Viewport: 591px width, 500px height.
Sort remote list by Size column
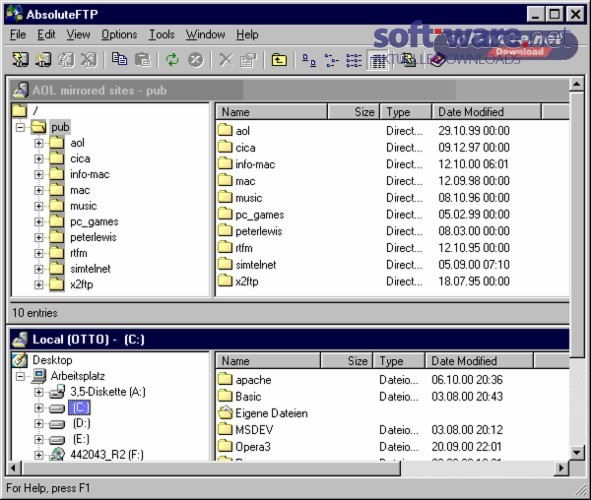coord(354,112)
